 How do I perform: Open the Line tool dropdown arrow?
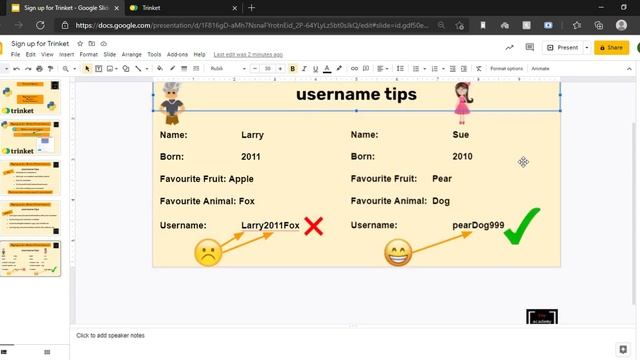pyautogui.click(x=147, y=69)
